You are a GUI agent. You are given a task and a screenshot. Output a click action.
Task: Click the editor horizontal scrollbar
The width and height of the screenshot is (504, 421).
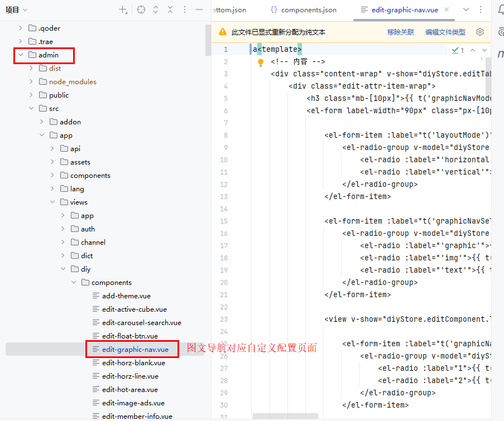[x=285, y=416]
